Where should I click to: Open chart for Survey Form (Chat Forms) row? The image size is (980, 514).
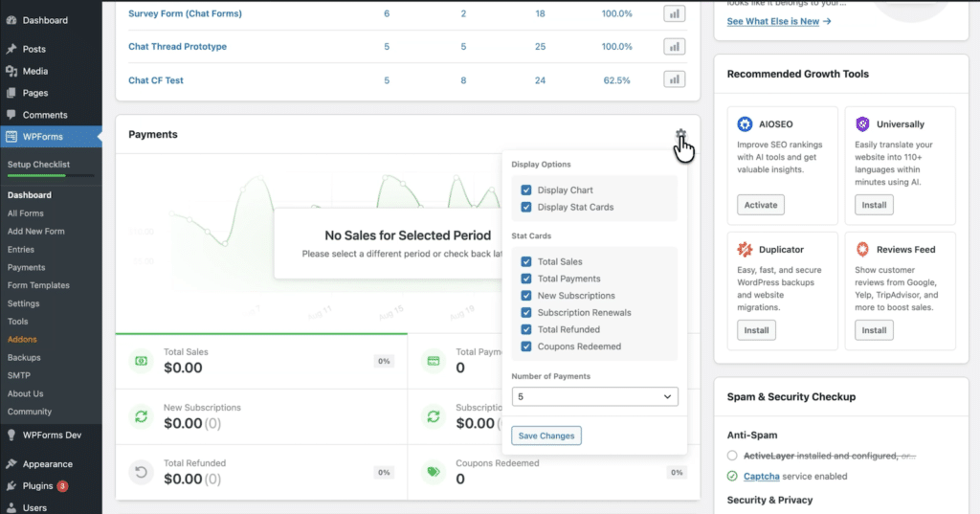pyautogui.click(x=674, y=13)
